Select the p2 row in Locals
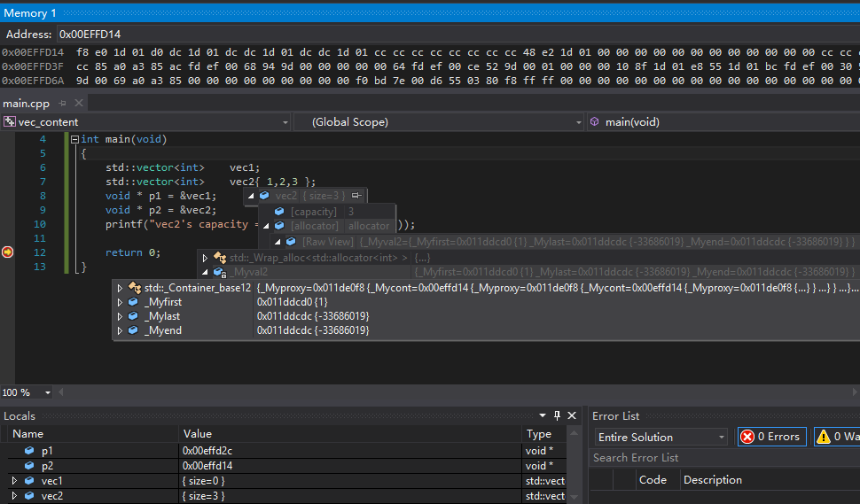Screen dimensions: 860x504 [x=285, y=466]
